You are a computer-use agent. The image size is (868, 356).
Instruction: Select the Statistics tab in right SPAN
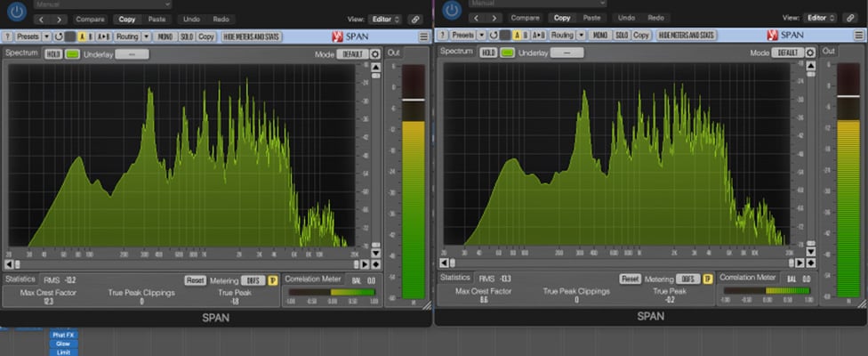[x=455, y=278]
